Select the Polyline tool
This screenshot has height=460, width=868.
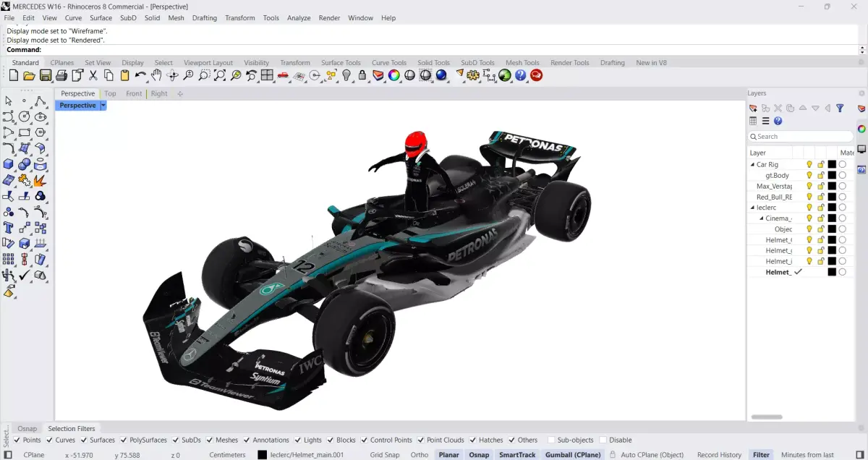[41, 101]
